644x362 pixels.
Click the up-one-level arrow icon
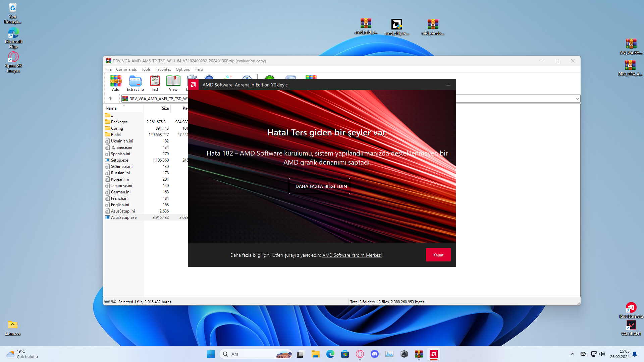coord(110,99)
